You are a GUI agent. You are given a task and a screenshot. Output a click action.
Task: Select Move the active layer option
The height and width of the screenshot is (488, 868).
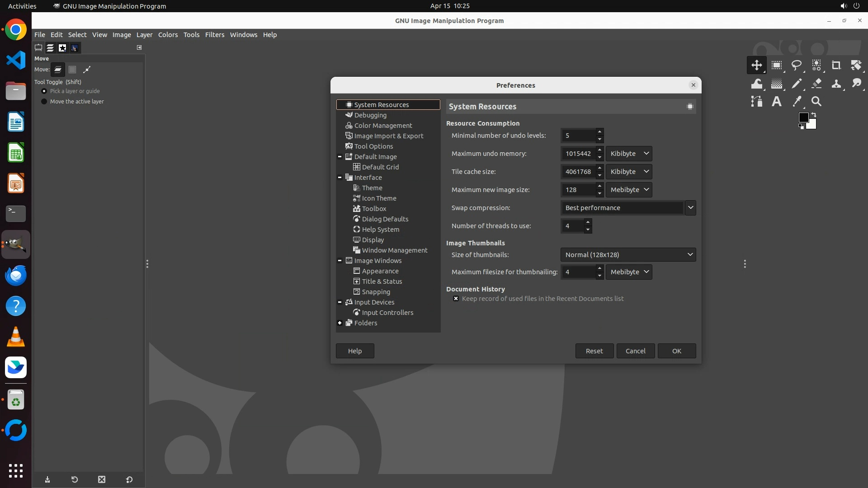44,102
